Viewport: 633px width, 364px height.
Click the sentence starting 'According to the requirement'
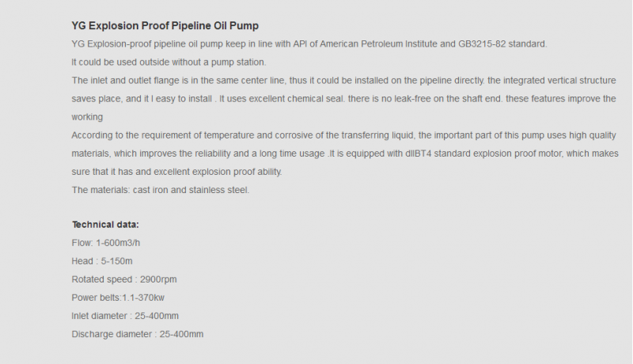click(x=344, y=135)
